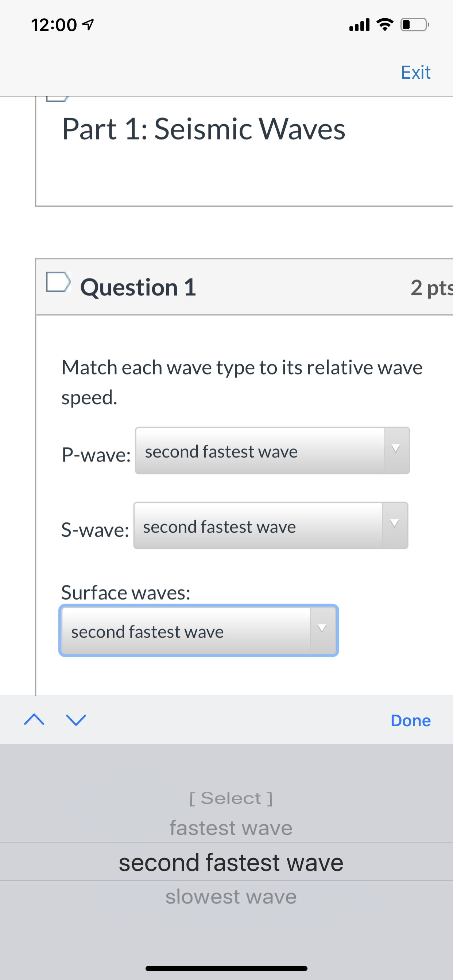Tap the Wi-Fi status icon
The height and width of the screenshot is (980, 453).
384,24
